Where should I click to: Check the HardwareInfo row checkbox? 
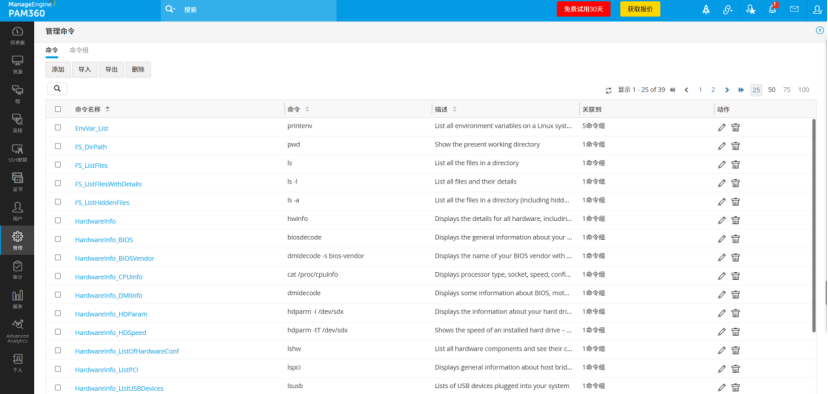click(58, 220)
